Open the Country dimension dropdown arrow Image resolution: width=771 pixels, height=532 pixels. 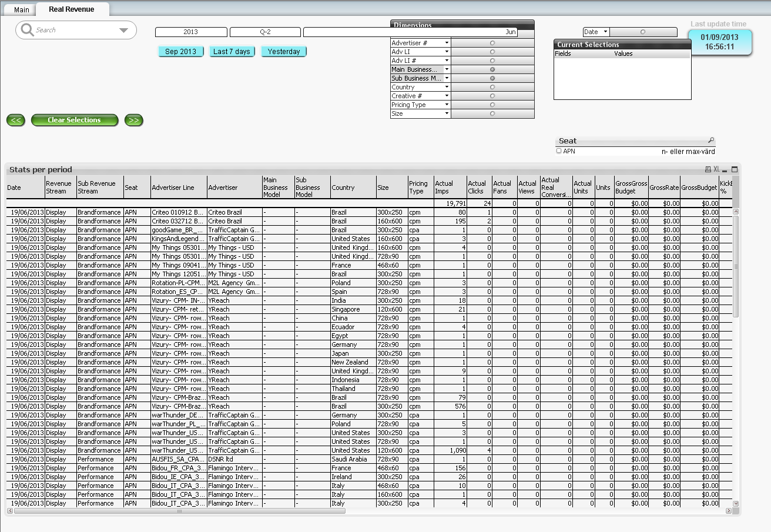[x=447, y=87]
